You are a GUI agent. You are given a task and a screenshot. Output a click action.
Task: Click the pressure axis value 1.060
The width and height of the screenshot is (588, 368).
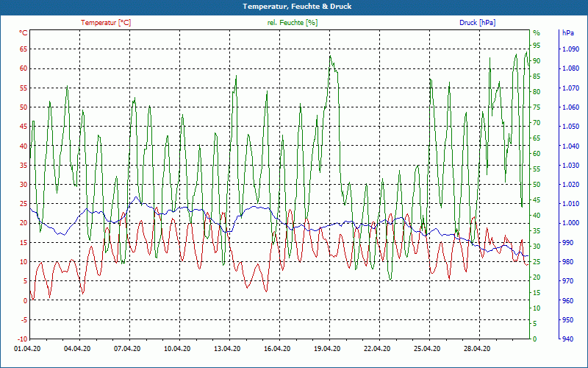pyautogui.click(x=570, y=107)
